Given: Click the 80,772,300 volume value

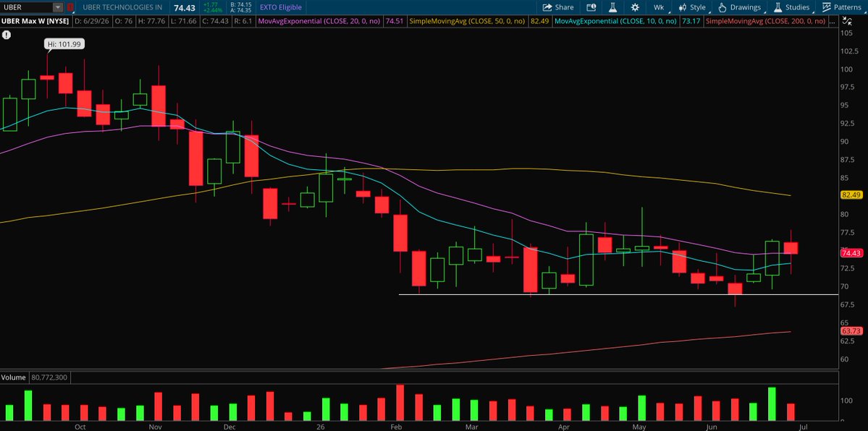Looking at the screenshot, I should (x=50, y=377).
